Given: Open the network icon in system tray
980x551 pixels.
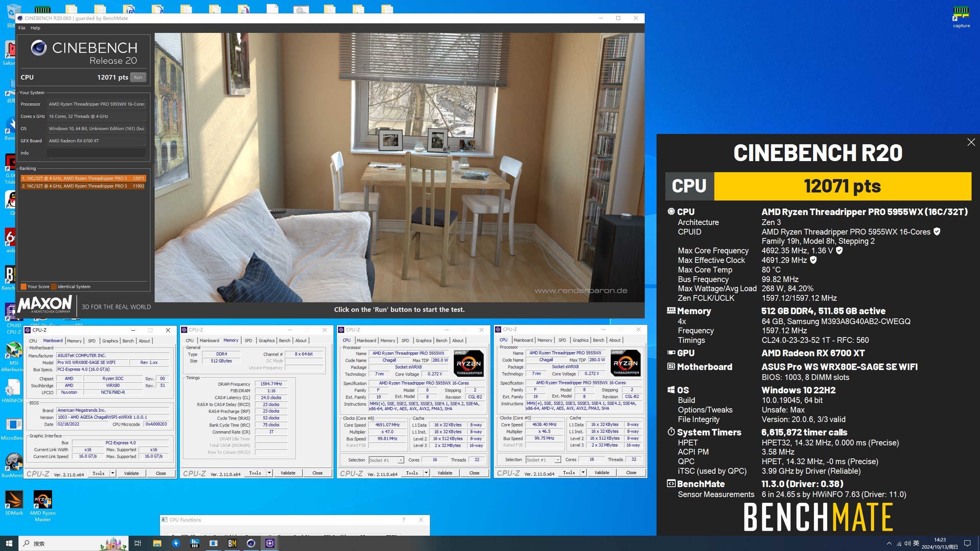Looking at the screenshot, I should point(899,544).
